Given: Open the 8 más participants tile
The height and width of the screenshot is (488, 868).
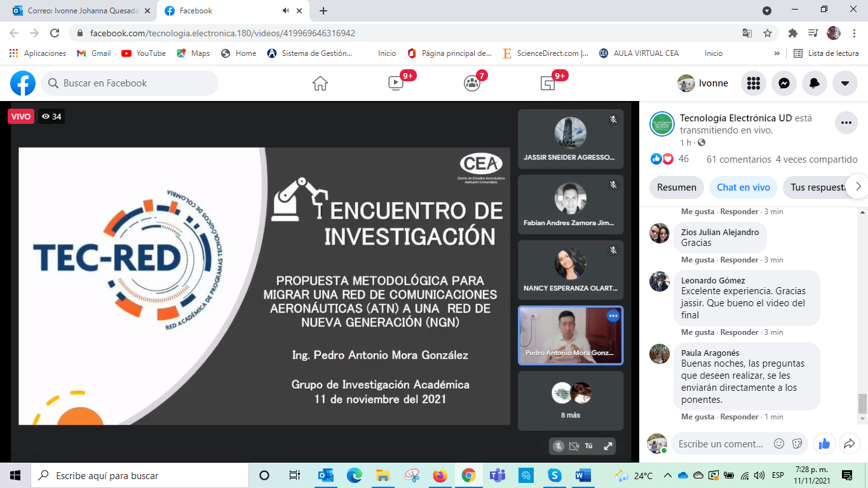Looking at the screenshot, I should tap(571, 400).
